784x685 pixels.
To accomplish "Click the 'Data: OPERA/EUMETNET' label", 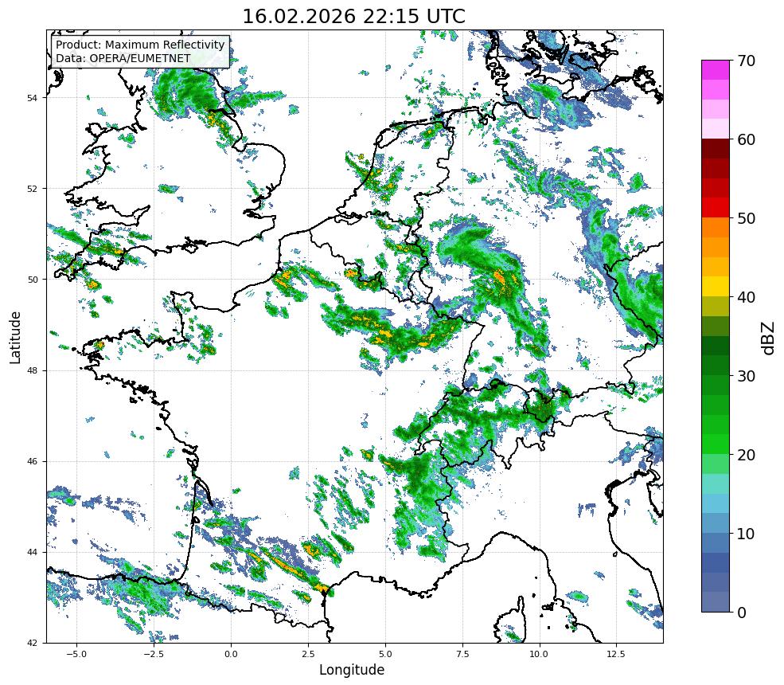I will [123, 58].
